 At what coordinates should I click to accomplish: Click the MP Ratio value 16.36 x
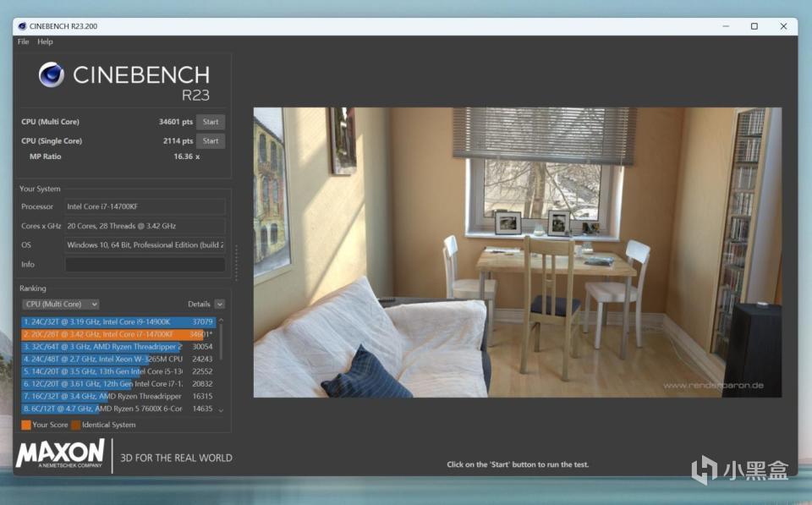(x=186, y=156)
